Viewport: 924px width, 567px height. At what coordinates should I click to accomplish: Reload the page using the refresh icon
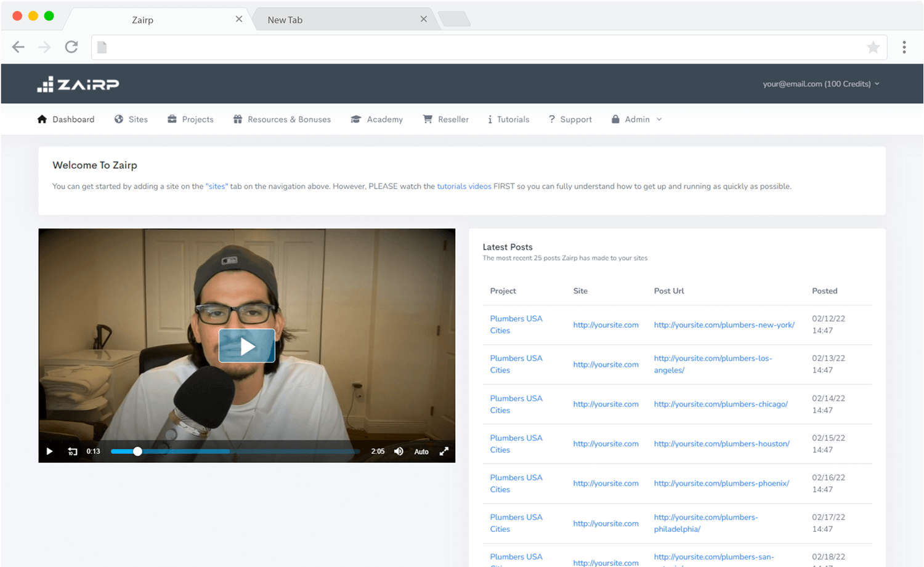[71, 47]
